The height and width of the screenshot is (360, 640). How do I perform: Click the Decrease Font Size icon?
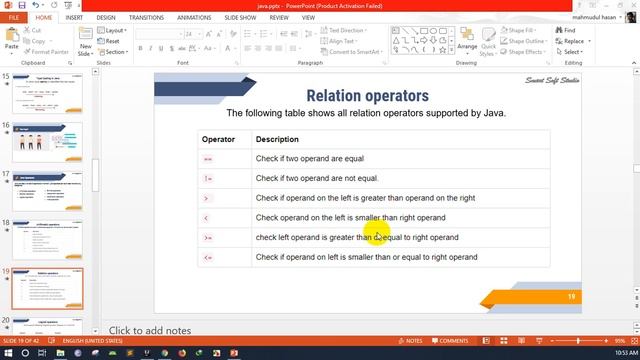pos(219,34)
